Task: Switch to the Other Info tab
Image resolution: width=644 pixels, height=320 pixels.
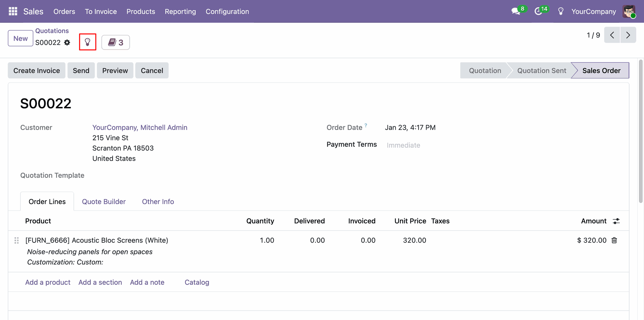Action: (x=158, y=202)
